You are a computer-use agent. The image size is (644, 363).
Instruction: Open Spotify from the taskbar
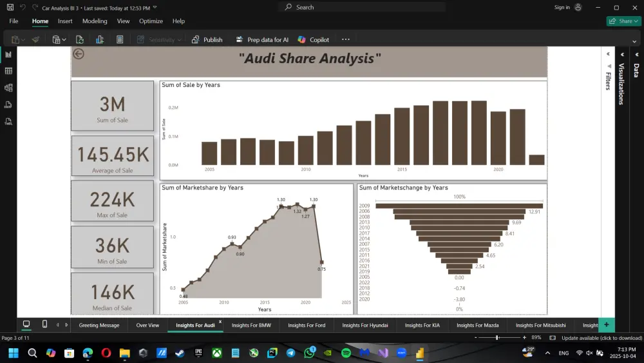(346, 353)
